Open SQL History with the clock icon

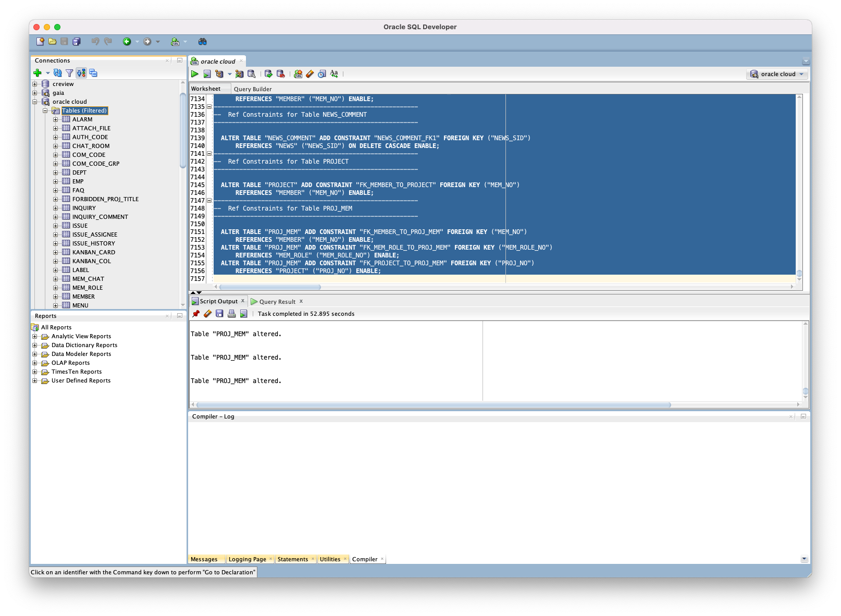322,74
